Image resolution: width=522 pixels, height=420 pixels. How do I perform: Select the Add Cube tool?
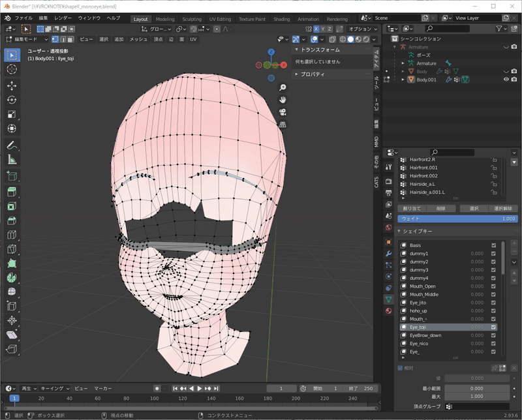click(x=12, y=175)
